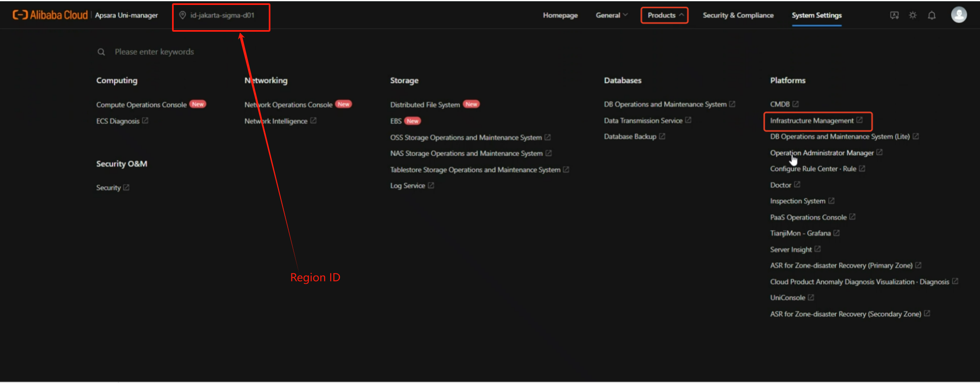Image resolution: width=980 pixels, height=383 pixels.
Task: Click external-link icon beside TianjiMon - Grafana
Action: point(837,233)
